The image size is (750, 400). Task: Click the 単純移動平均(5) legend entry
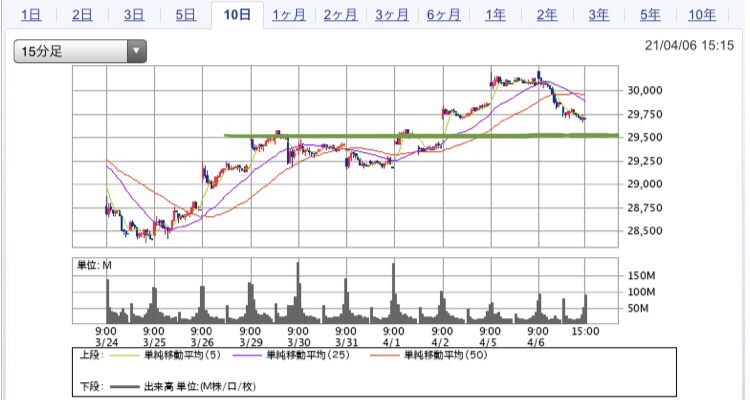click(x=182, y=355)
